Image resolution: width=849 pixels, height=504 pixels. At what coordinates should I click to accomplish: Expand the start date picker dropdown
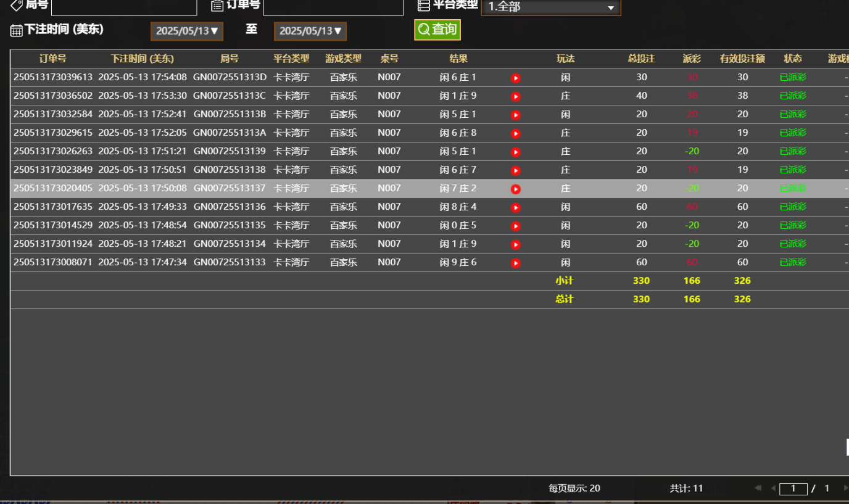point(187,31)
